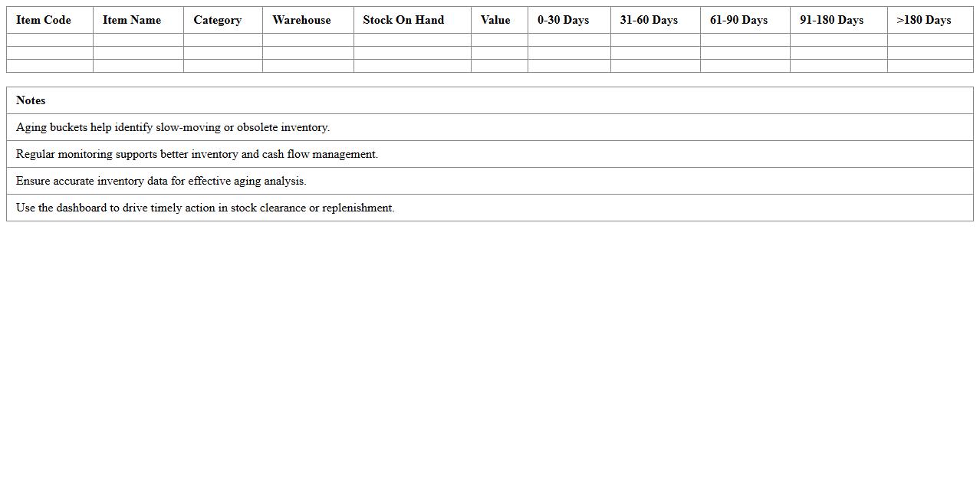This screenshot has height=498, width=980.
Task: Click the stock clearance dashboard note
Action: [x=205, y=208]
